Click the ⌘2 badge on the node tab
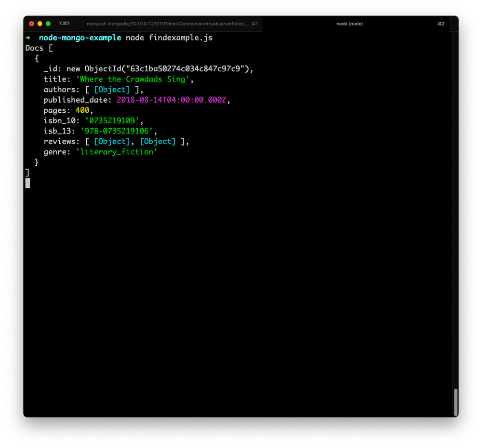The image size is (482, 448). click(x=441, y=23)
